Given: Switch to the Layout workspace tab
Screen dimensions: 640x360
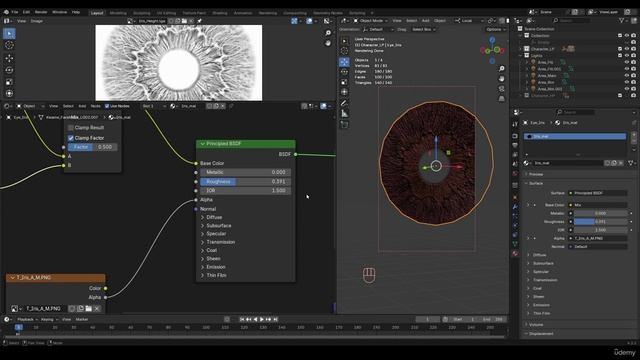Looking at the screenshot, I should coord(97,13).
